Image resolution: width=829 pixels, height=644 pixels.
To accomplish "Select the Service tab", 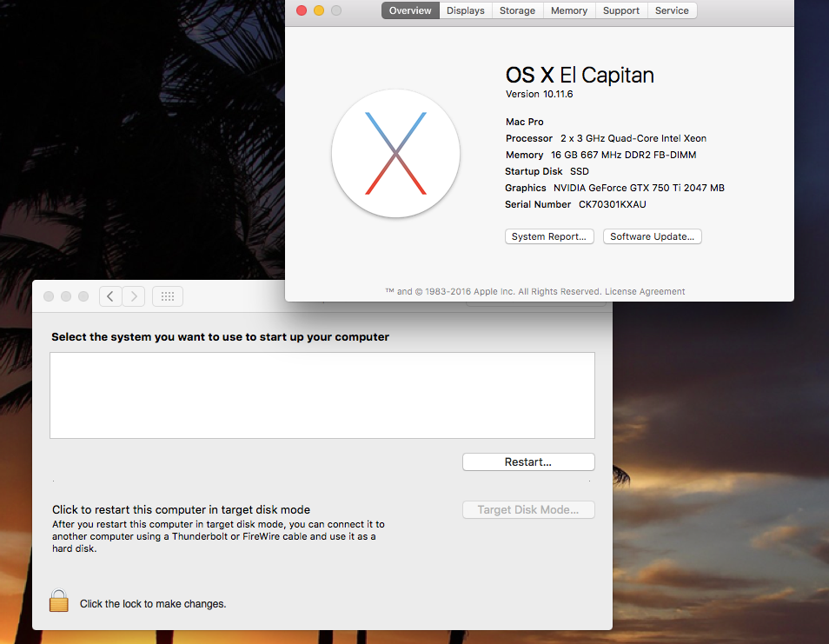I will [x=672, y=10].
